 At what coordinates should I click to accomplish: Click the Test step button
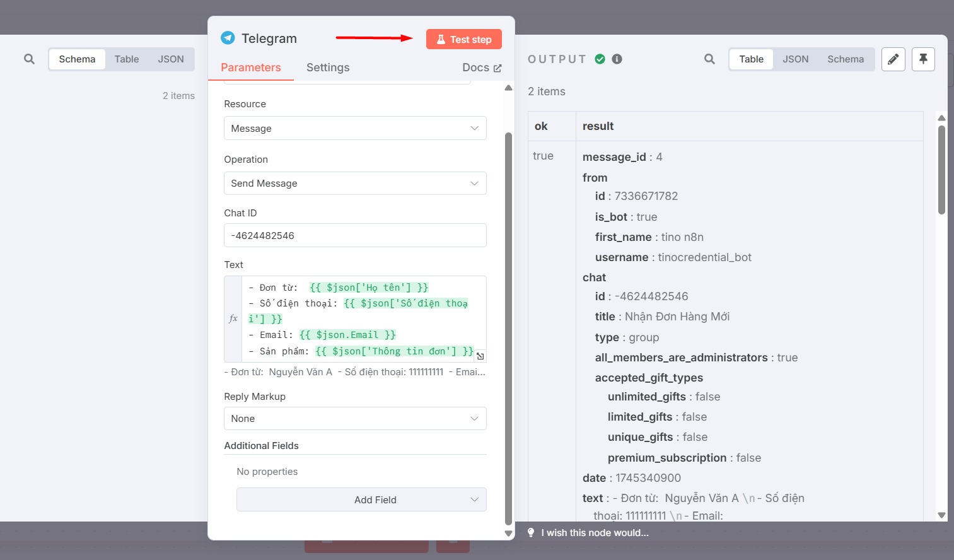click(464, 39)
